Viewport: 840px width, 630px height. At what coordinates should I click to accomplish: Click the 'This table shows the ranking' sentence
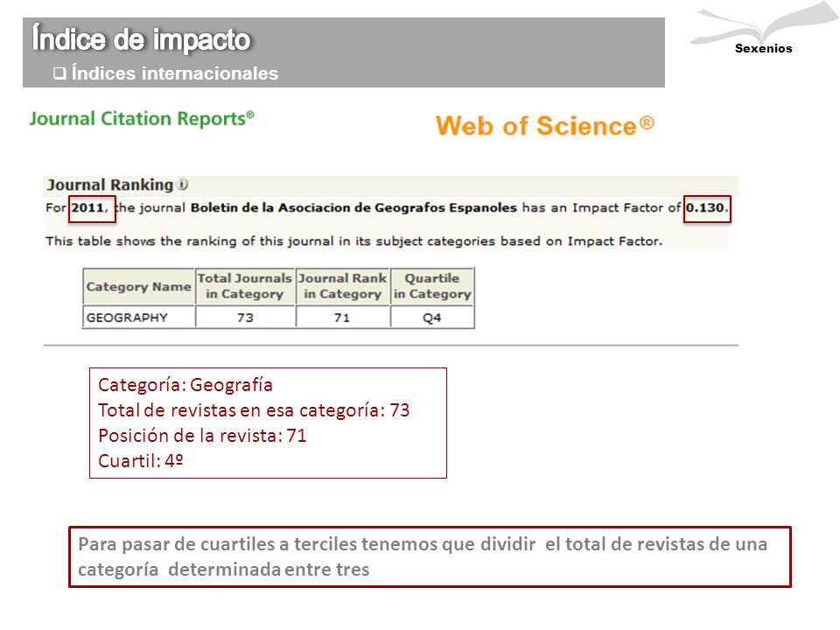point(354,241)
